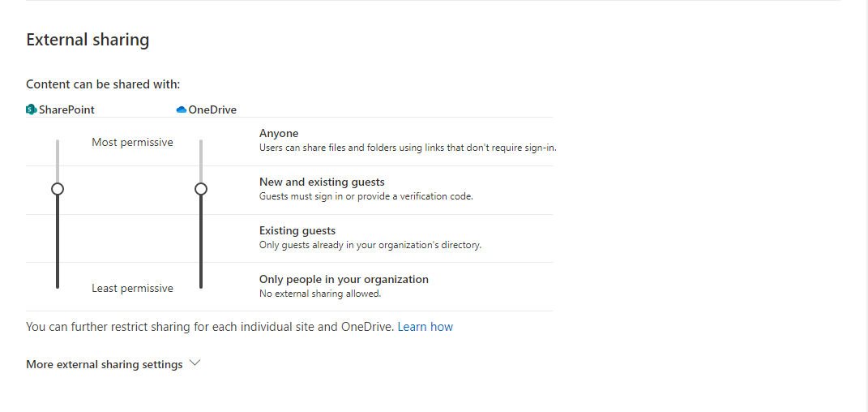
Task: Set SharePoint slider track to Anyone level
Action: (58, 142)
